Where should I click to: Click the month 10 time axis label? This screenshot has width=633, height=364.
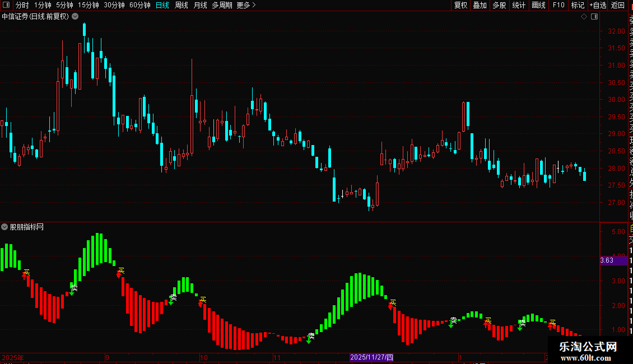pos(204,357)
